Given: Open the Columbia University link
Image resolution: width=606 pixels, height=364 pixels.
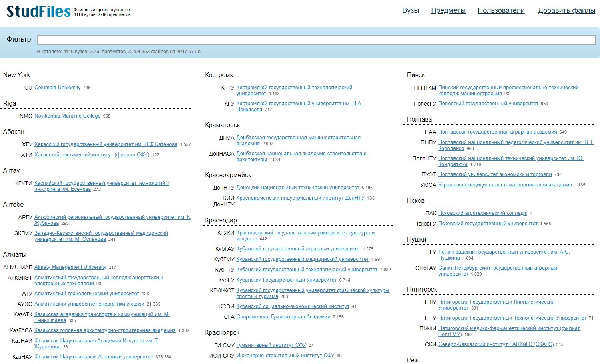Looking at the screenshot, I should 58,88.
